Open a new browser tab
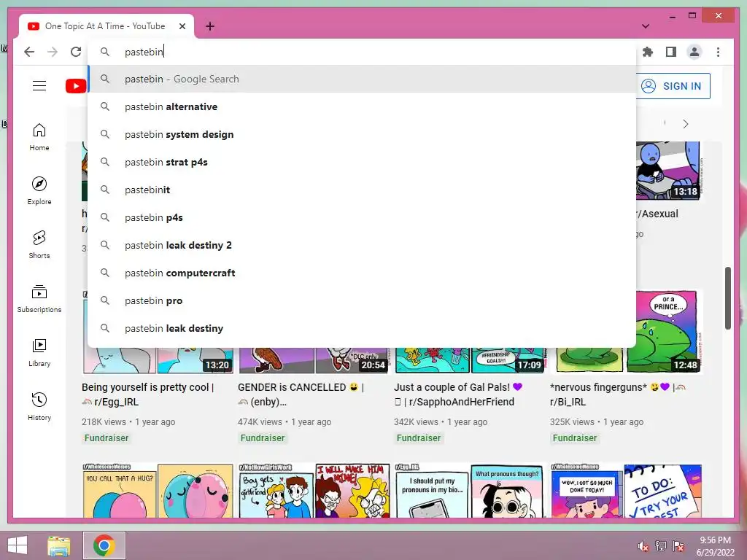The width and height of the screenshot is (747, 560). click(x=209, y=26)
